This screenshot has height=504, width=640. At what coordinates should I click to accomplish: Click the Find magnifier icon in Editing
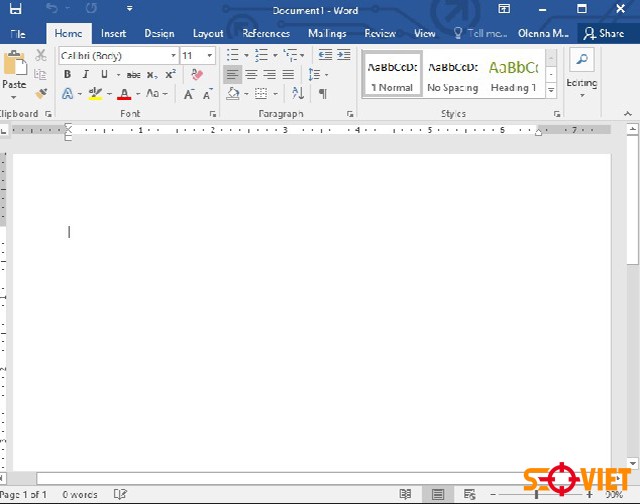[x=581, y=59]
